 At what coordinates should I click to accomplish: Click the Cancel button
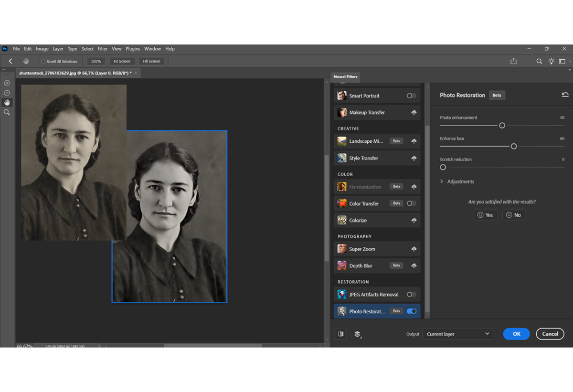point(550,334)
